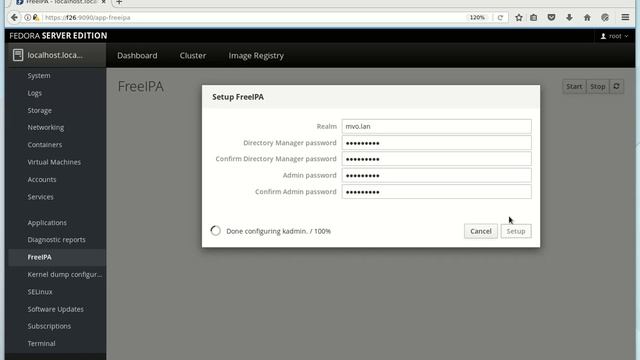Click the localhost server host icon

click(18, 55)
